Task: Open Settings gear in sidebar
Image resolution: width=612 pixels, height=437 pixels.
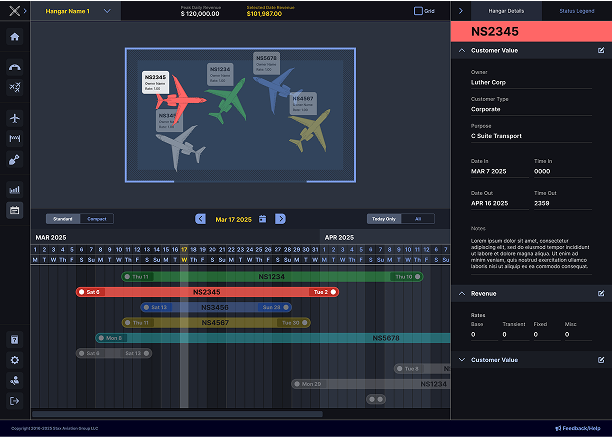Action: click(15, 359)
